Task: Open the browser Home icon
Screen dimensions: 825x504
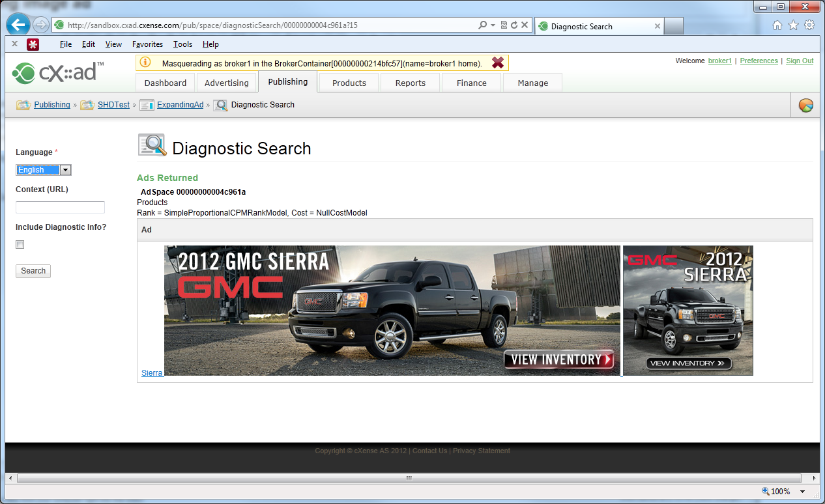Action: pos(777,25)
